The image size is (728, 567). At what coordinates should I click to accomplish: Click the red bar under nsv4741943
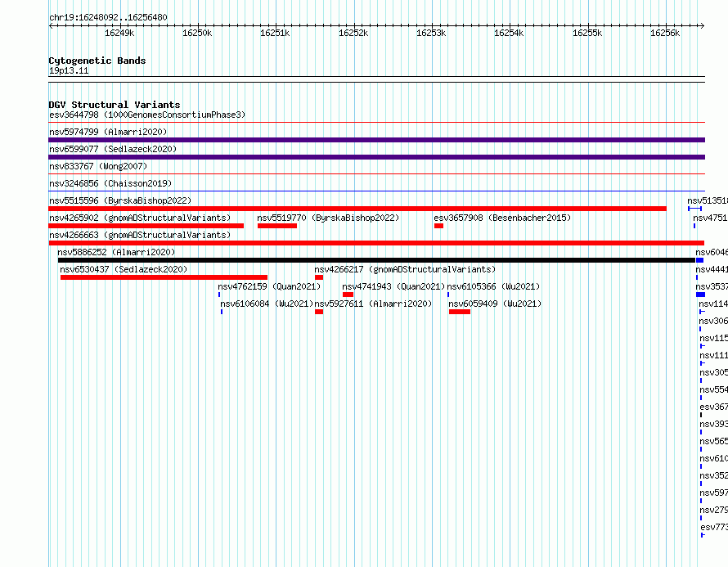348,295
